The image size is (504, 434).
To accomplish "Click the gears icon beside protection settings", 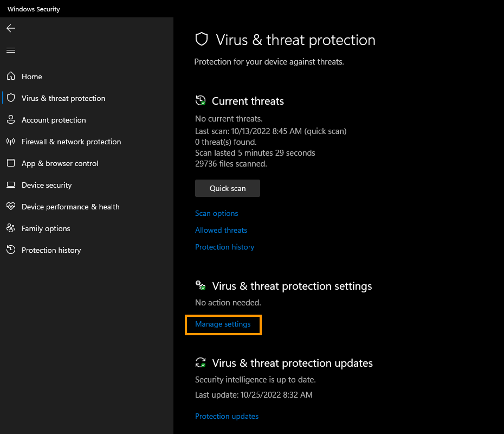I will (201, 285).
